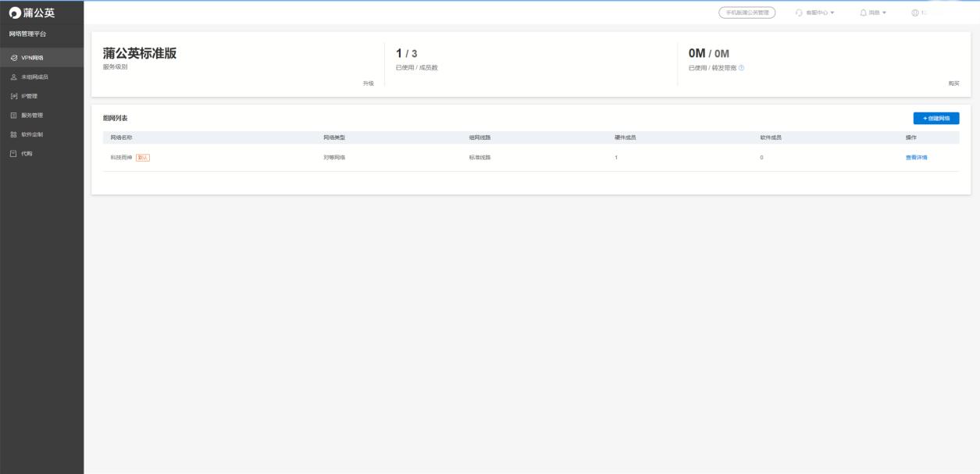Open the 未组网成员 sidebar menu item

coord(41,77)
